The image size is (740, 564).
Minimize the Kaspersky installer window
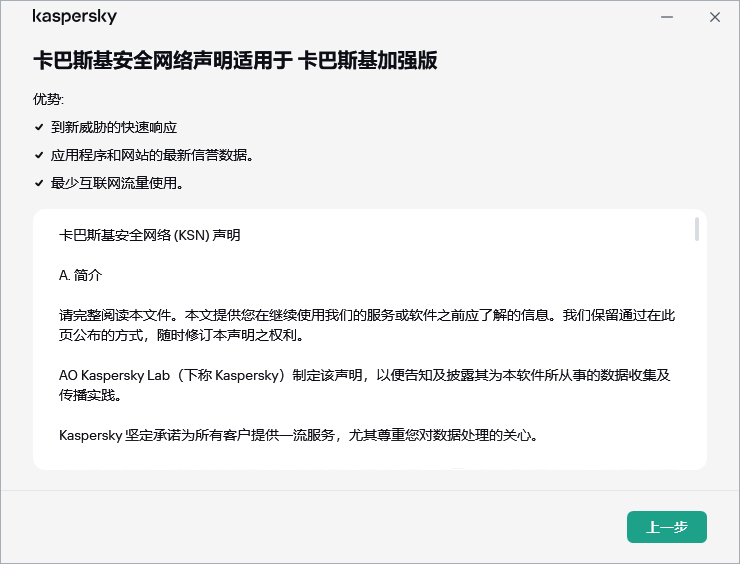[668, 17]
